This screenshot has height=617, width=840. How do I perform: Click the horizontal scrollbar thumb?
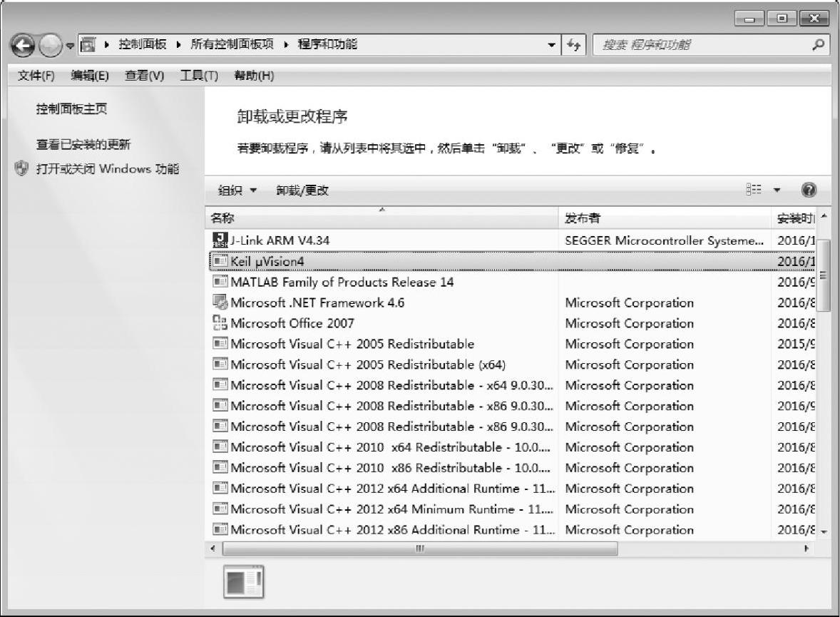click(x=420, y=549)
